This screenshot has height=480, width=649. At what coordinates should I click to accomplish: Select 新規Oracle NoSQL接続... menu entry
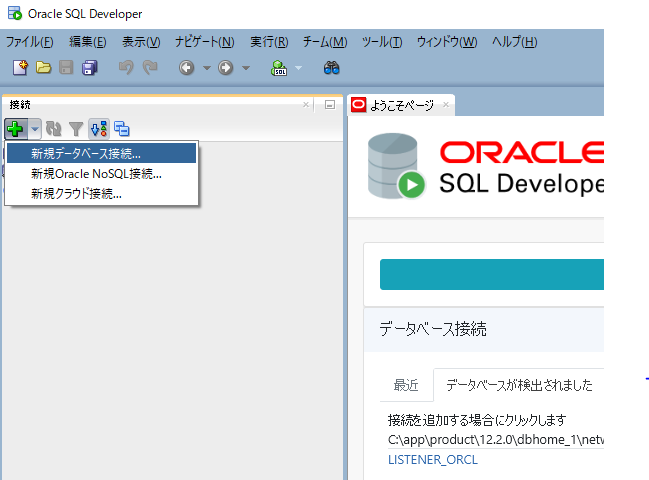tap(101, 173)
